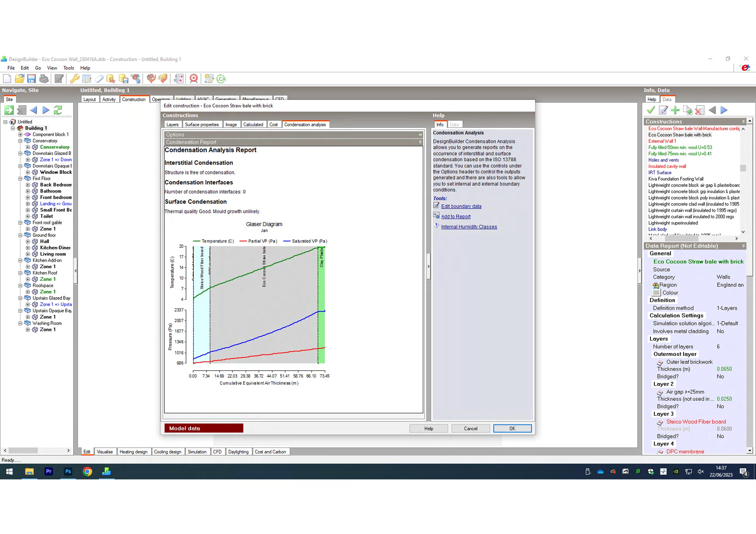756x534 pixels.
Task: Expand the Component block 1 node
Action: [x=20, y=134]
